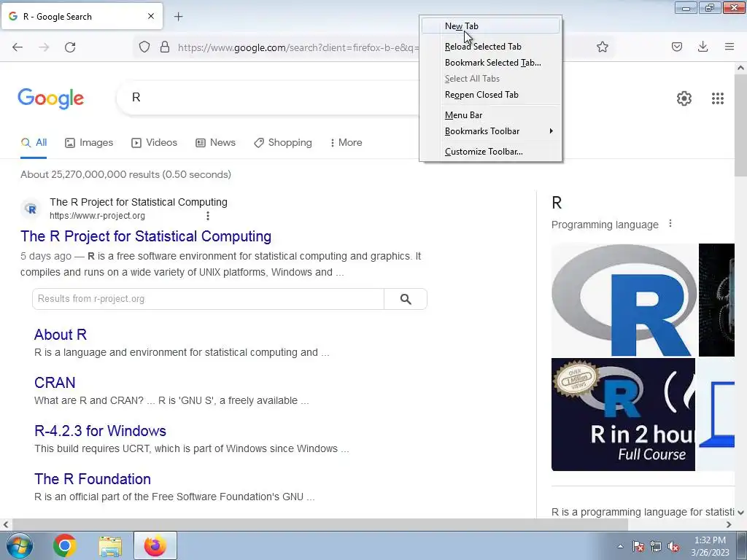
Task: Open the Downloads arrow icon
Action: [703, 47]
